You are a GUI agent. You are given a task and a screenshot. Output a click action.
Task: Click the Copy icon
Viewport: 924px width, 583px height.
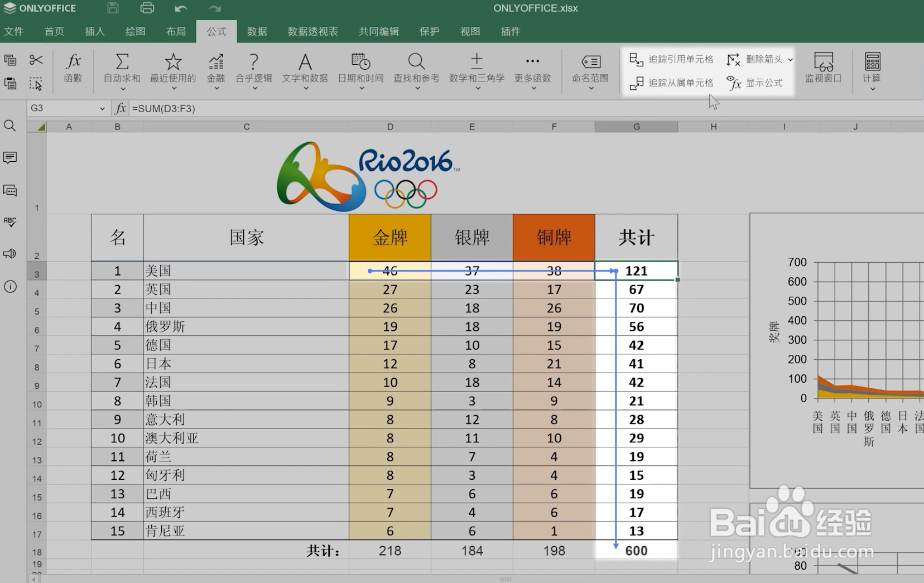point(10,60)
